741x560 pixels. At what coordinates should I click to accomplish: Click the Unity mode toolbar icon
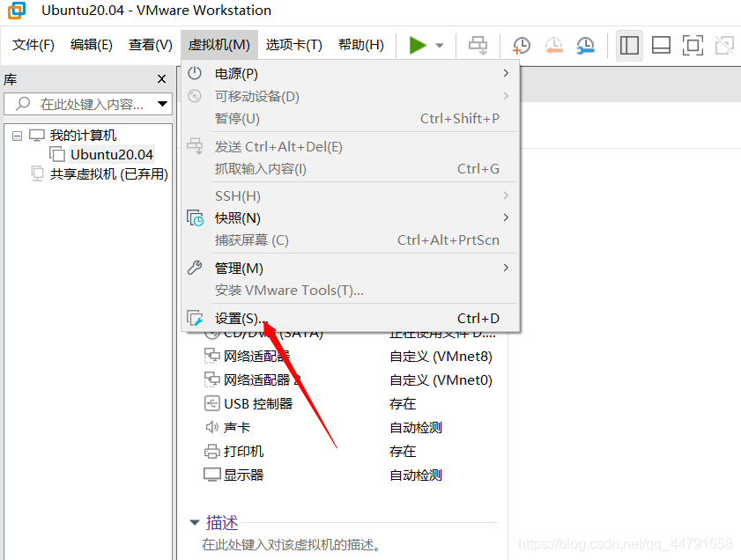pos(724,46)
